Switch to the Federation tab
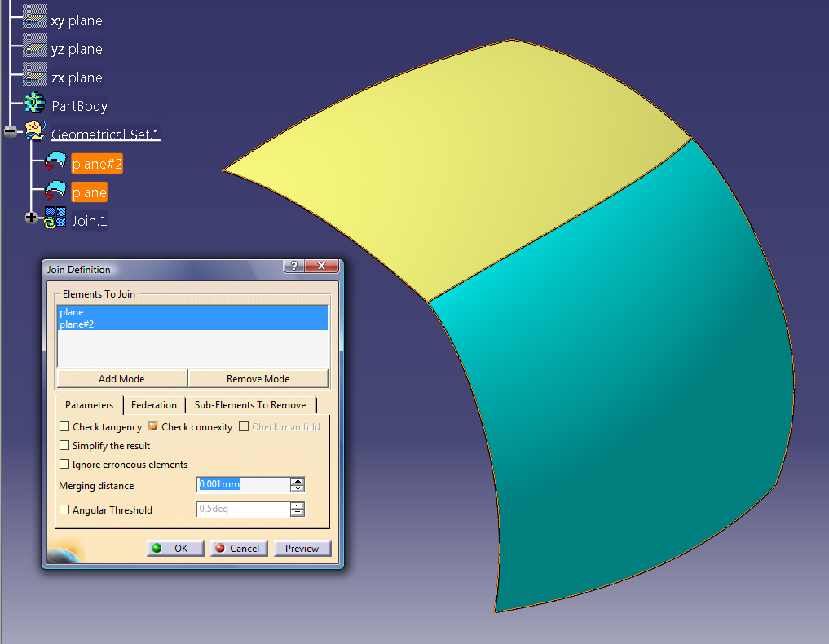 [x=154, y=405]
